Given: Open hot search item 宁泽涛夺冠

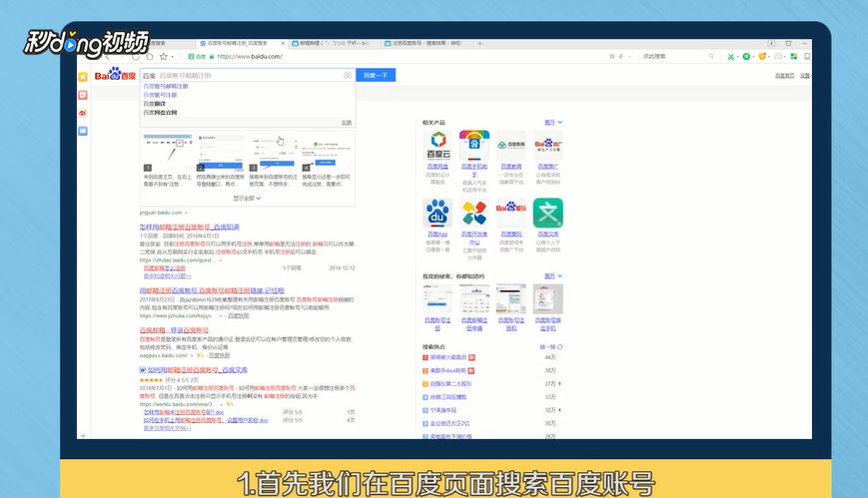Looking at the screenshot, I should pyautogui.click(x=443, y=410).
